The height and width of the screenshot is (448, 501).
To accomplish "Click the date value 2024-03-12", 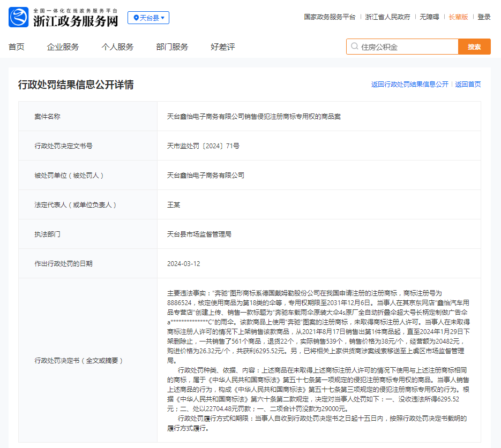I will (x=184, y=263).
